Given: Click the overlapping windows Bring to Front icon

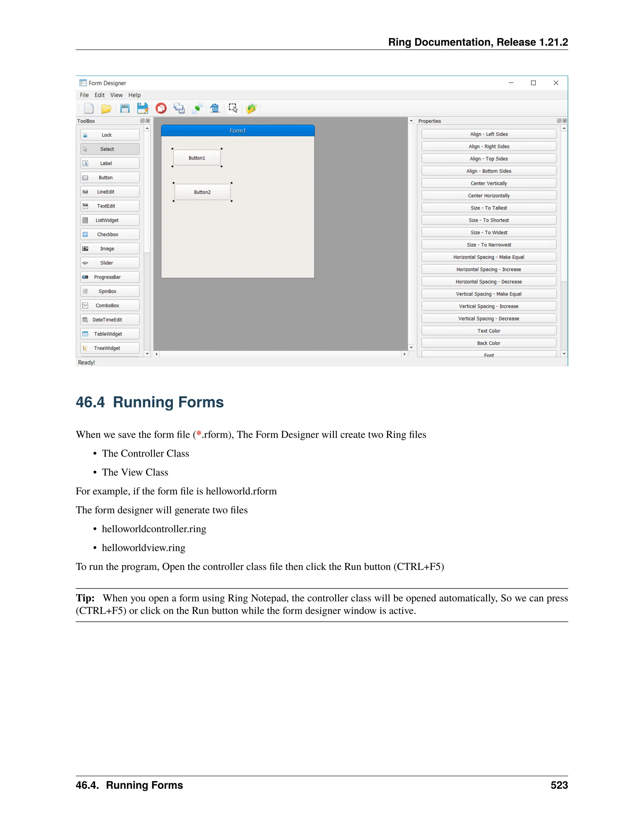Looking at the screenshot, I should coord(179,108).
